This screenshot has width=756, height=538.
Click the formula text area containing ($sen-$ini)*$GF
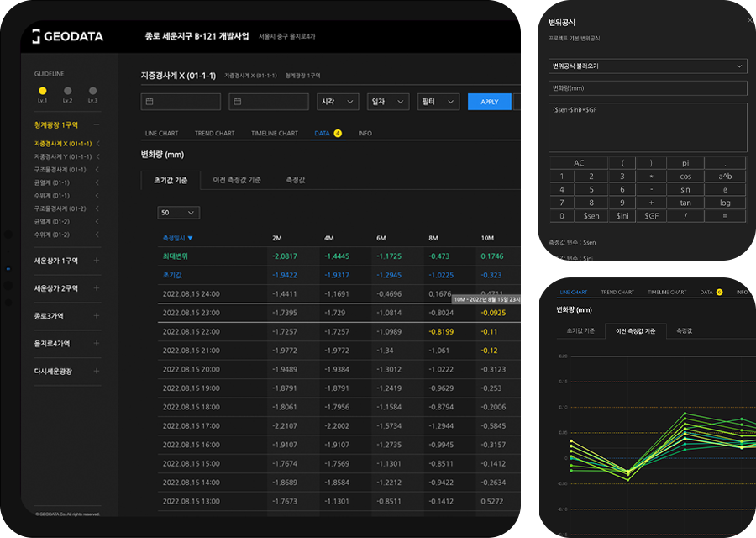[648, 128]
